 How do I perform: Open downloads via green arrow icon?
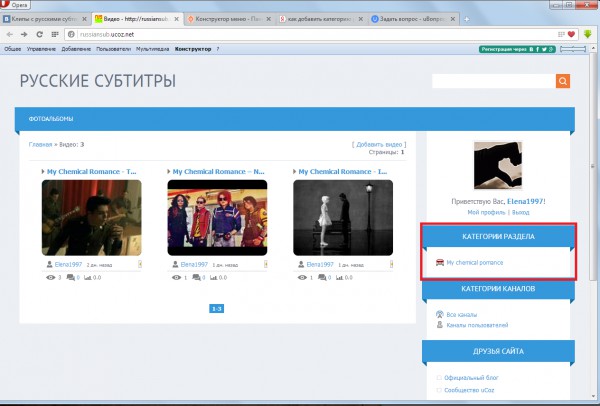[588, 34]
